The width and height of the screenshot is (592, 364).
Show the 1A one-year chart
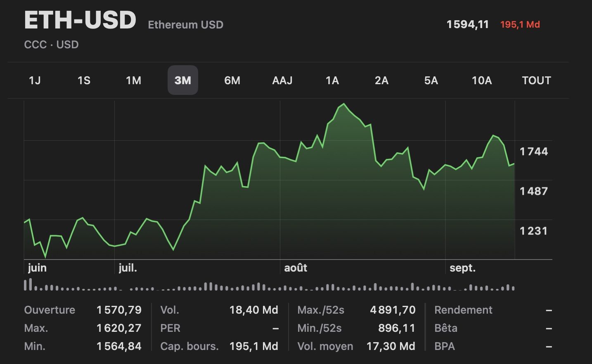(332, 80)
